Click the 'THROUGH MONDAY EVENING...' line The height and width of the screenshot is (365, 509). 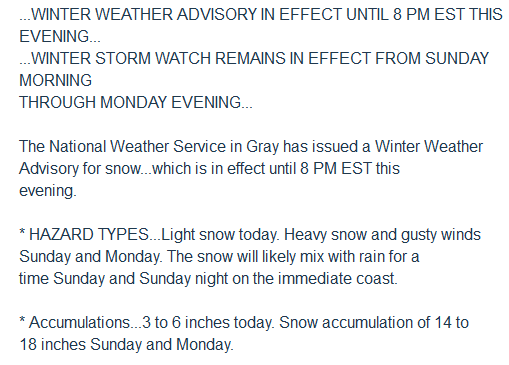pos(136,102)
